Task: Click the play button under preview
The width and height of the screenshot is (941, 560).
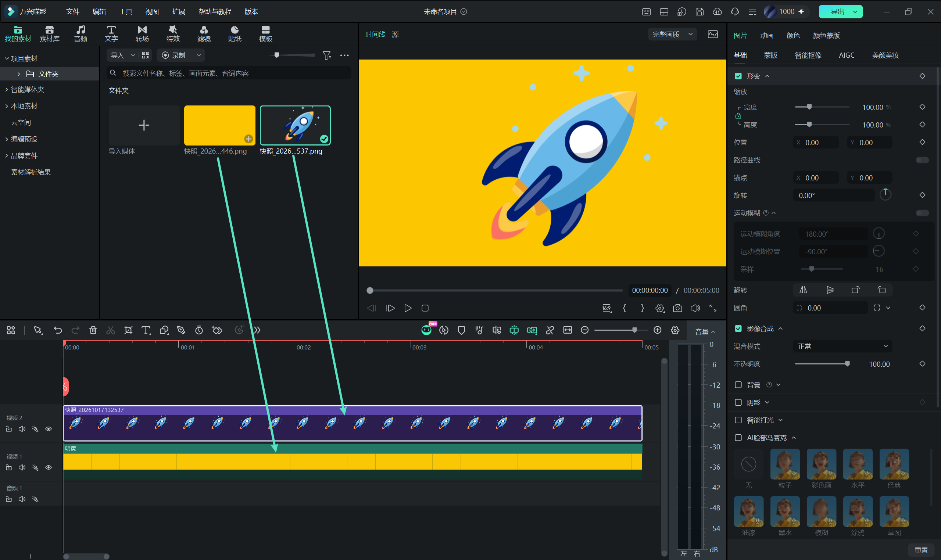Action: [408, 308]
